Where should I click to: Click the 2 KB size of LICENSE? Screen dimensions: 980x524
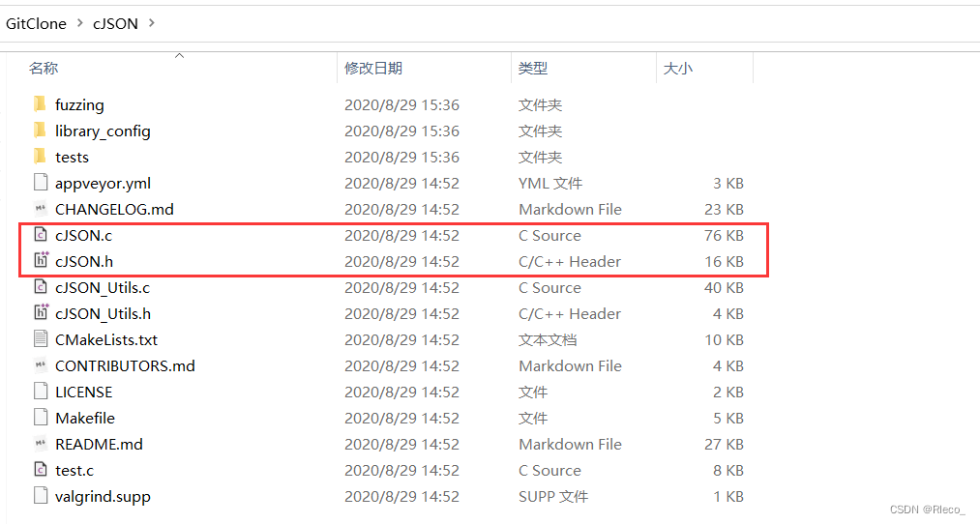[x=728, y=393]
